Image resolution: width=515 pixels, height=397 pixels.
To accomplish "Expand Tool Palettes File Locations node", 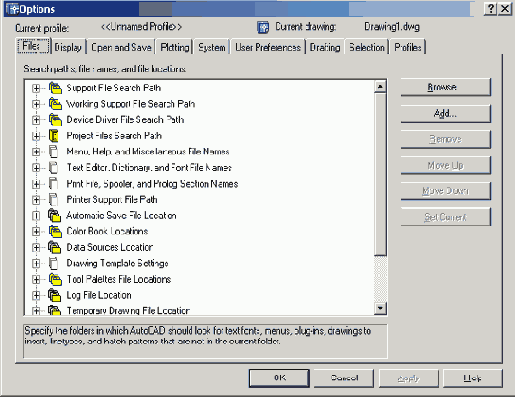I will pyautogui.click(x=36, y=279).
